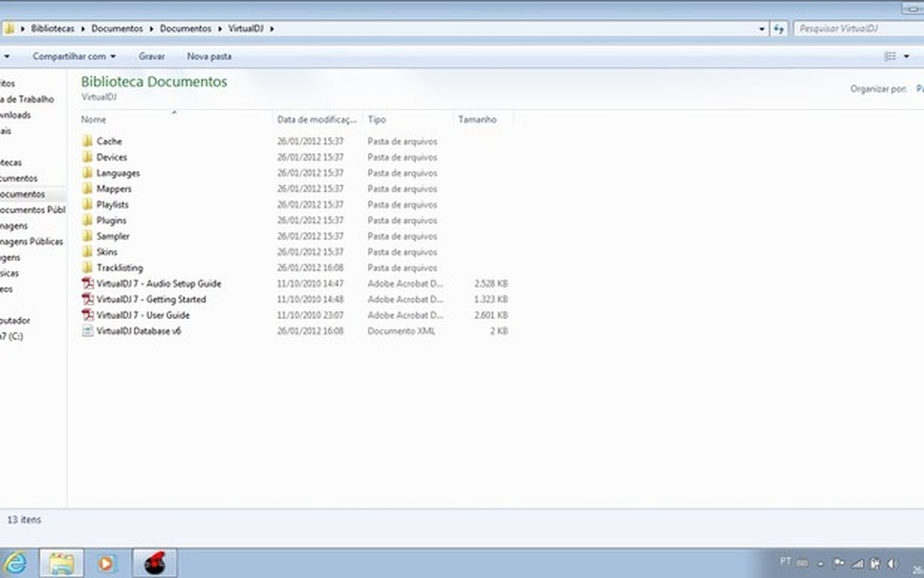The height and width of the screenshot is (578, 924).
Task: Click the volume speaker tray icon
Action: (x=893, y=563)
